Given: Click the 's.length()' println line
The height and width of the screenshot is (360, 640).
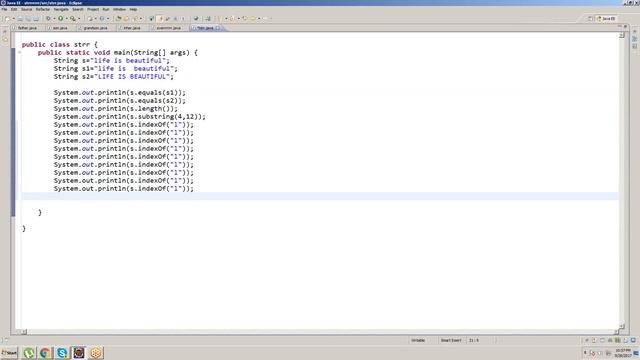Looking at the screenshot, I should click(116, 109).
